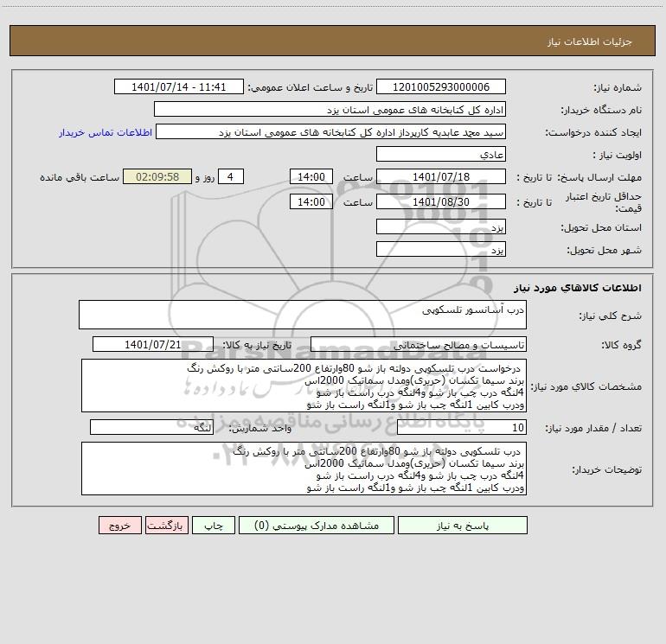This screenshot has height=644, width=666.
Task: Click delivery province field یزد
Action: pos(441,226)
